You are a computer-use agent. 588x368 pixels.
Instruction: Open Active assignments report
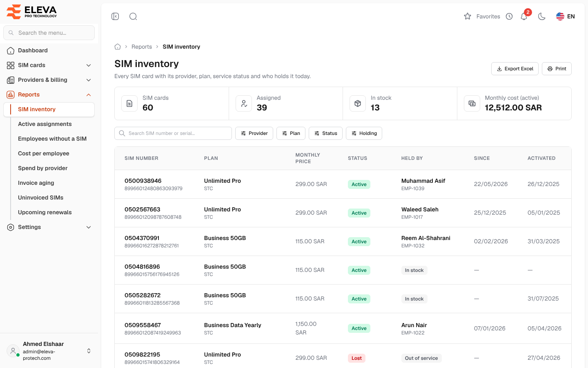(x=45, y=124)
